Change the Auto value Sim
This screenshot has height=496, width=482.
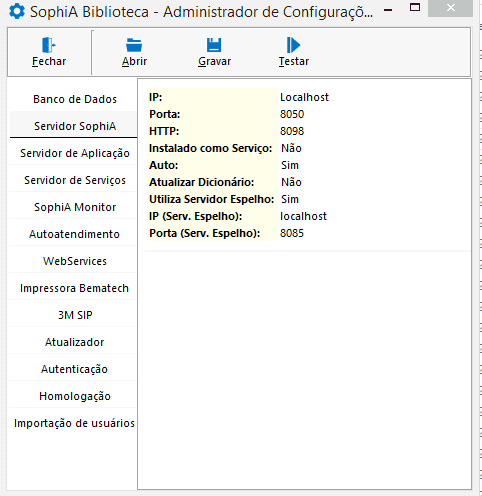(290, 165)
